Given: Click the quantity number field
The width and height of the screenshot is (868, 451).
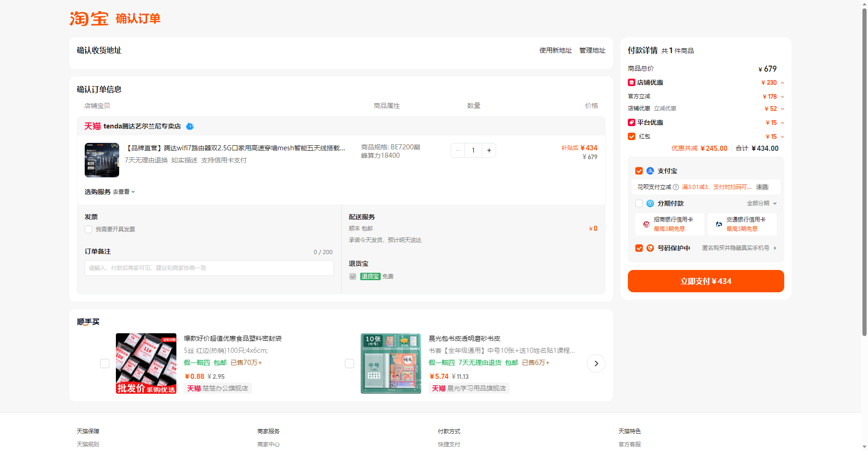Looking at the screenshot, I should tap(473, 150).
